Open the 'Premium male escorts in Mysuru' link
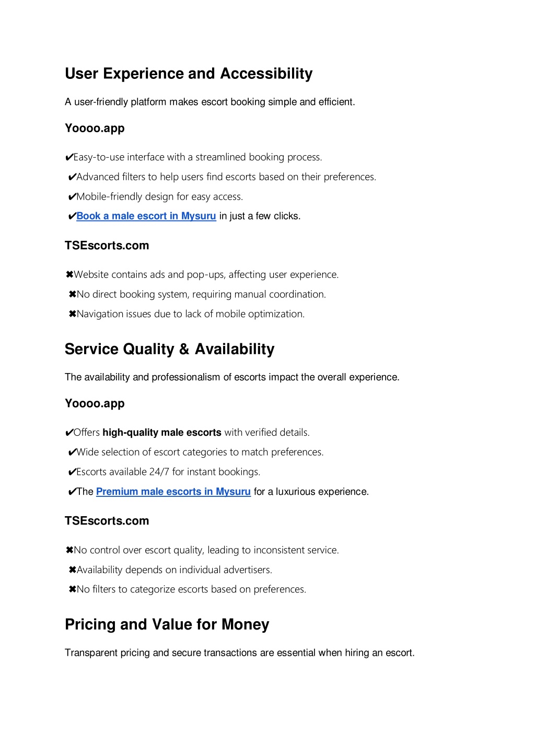 click(x=173, y=492)
